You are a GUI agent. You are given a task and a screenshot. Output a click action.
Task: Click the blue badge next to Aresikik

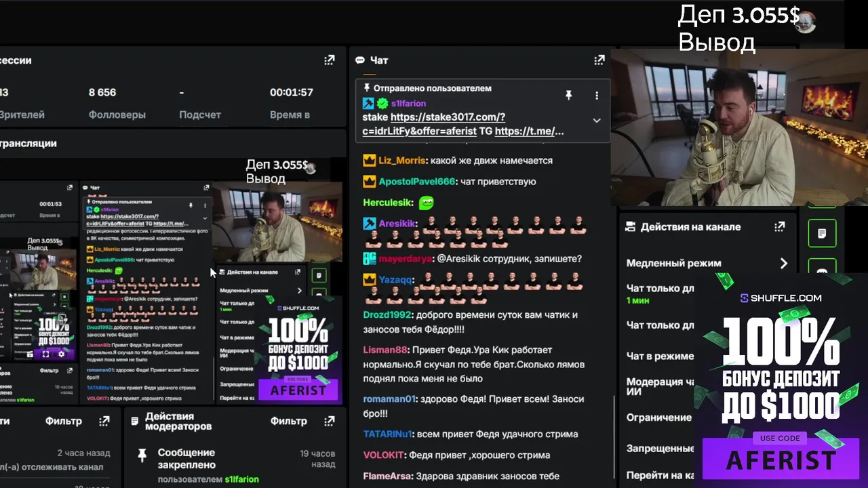click(369, 223)
